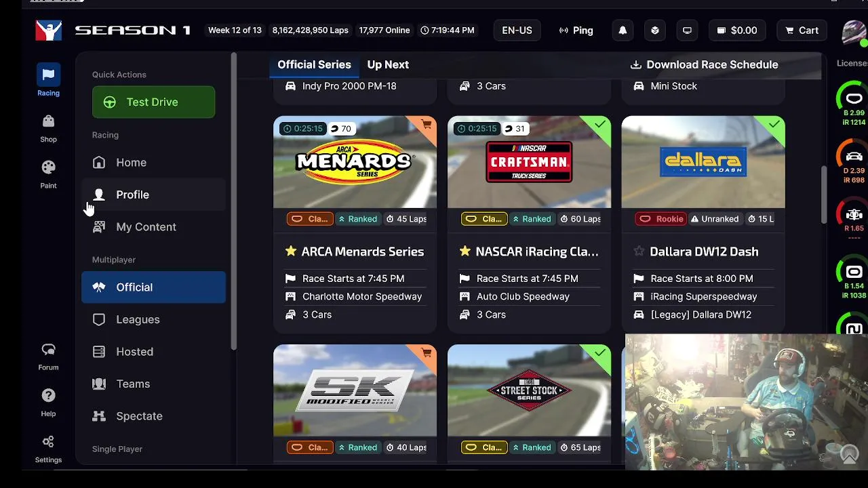Toggle favorite star for ARCA Menards Series
Viewport: 868px width, 488px height.
[x=291, y=251]
